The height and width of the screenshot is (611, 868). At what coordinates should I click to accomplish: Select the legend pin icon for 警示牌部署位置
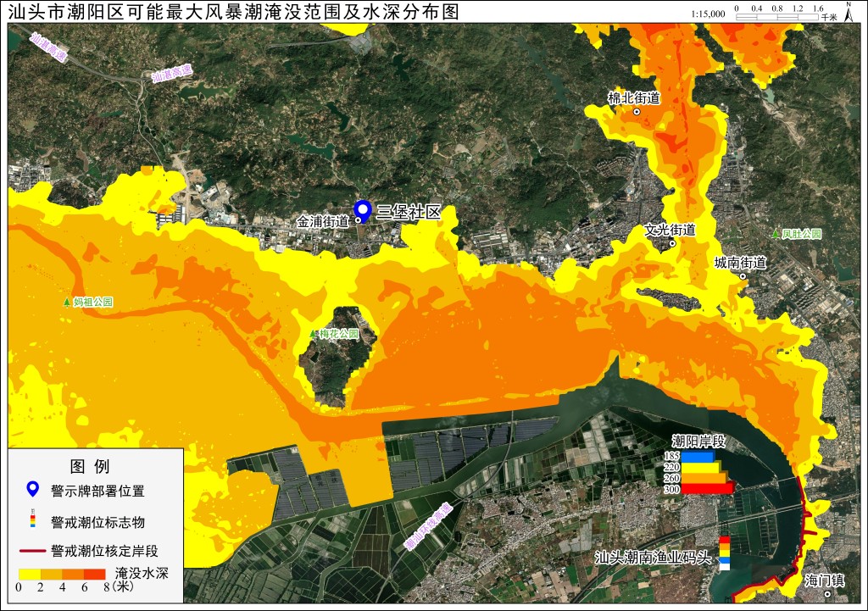pyautogui.click(x=33, y=490)
